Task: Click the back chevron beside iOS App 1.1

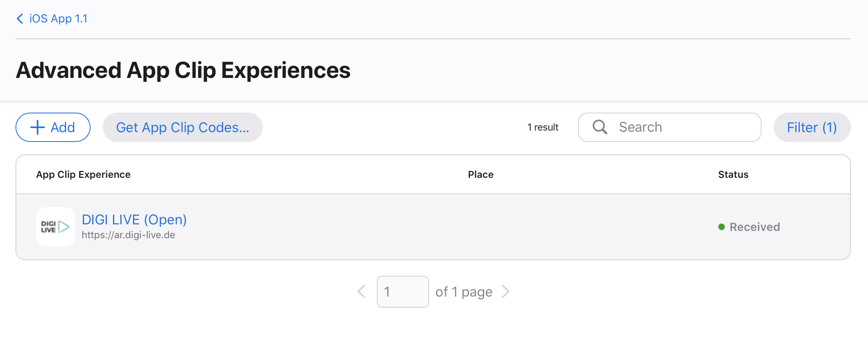Action: (20, 19)
